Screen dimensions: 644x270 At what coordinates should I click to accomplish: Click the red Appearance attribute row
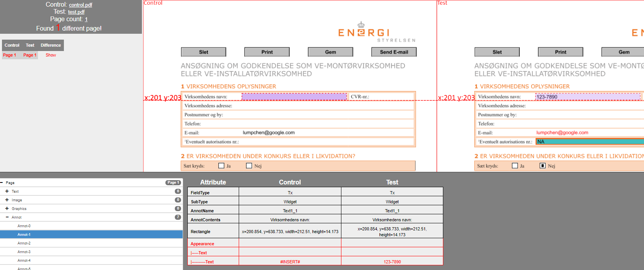pyautogui.click(x=315, y=244)
